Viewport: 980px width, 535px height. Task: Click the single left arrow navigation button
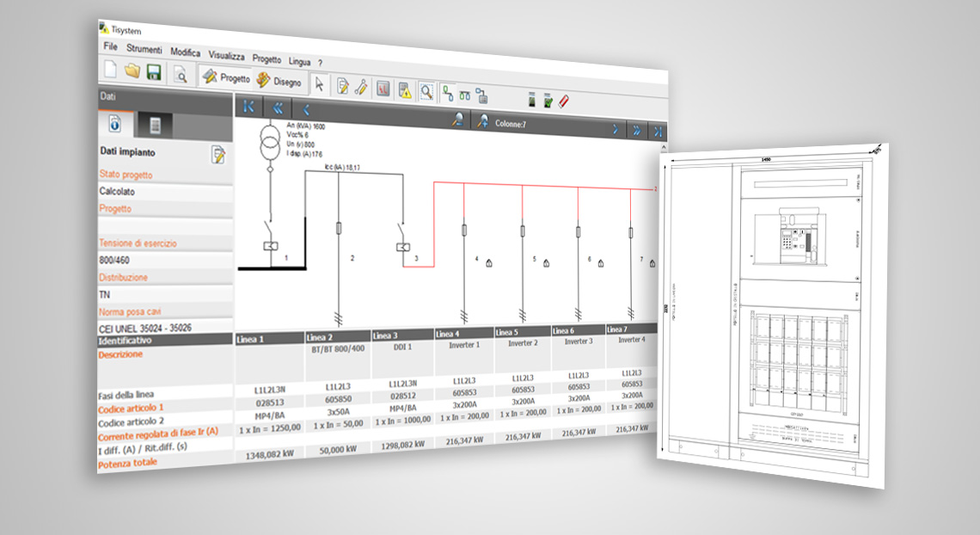pos(305,110)
